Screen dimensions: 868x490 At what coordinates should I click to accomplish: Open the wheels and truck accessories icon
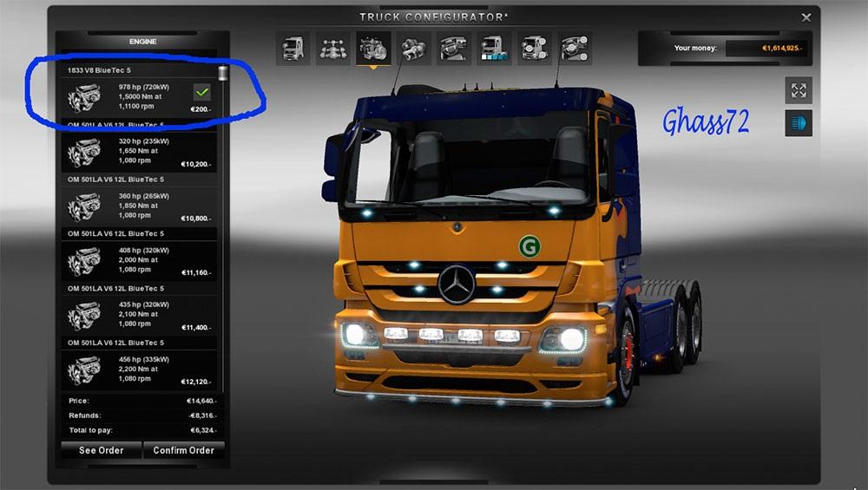[x=535, y=49]
